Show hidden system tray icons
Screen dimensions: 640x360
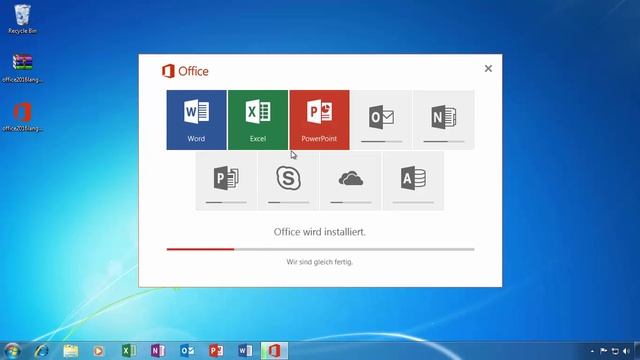coord(592,351)
